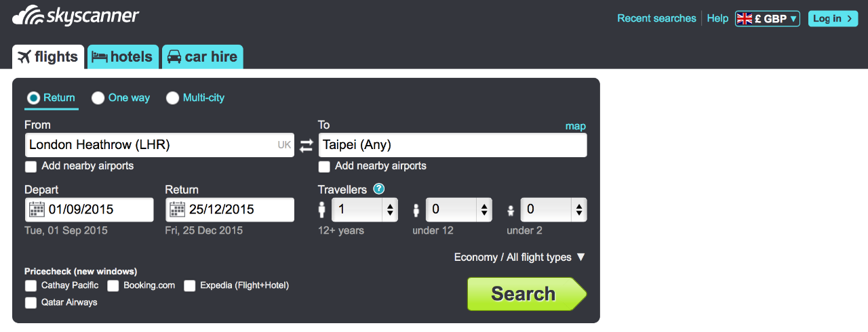Open the Depart date calendar icon
Viewport: 868px width, 332px height.
[x=37, y=209]
